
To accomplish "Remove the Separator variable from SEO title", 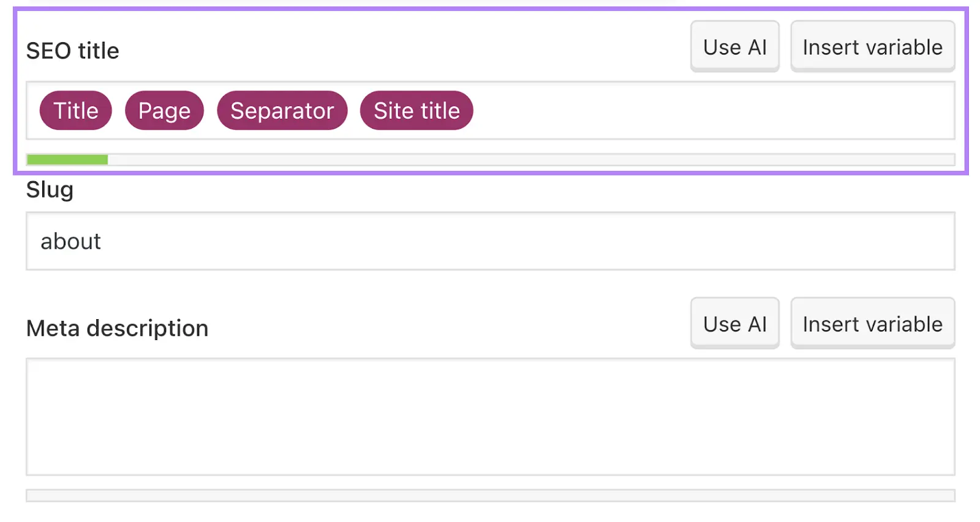I will [x=282, y=110].
